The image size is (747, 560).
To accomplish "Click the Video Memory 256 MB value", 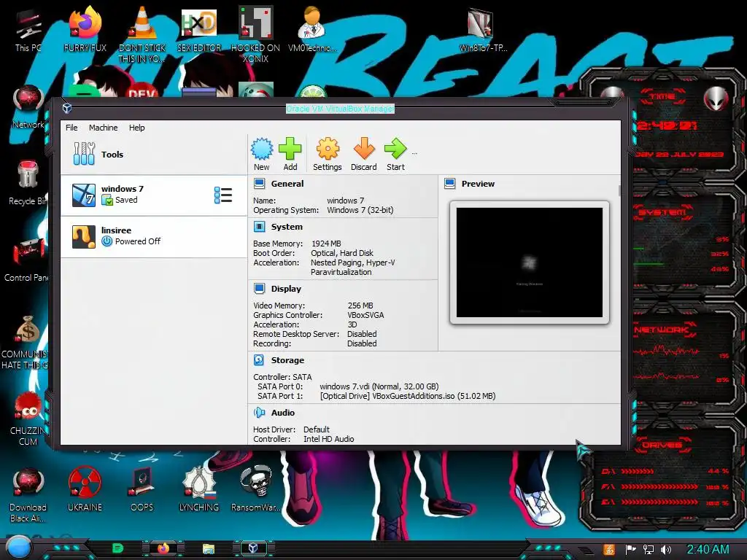I will click(360, 306).
